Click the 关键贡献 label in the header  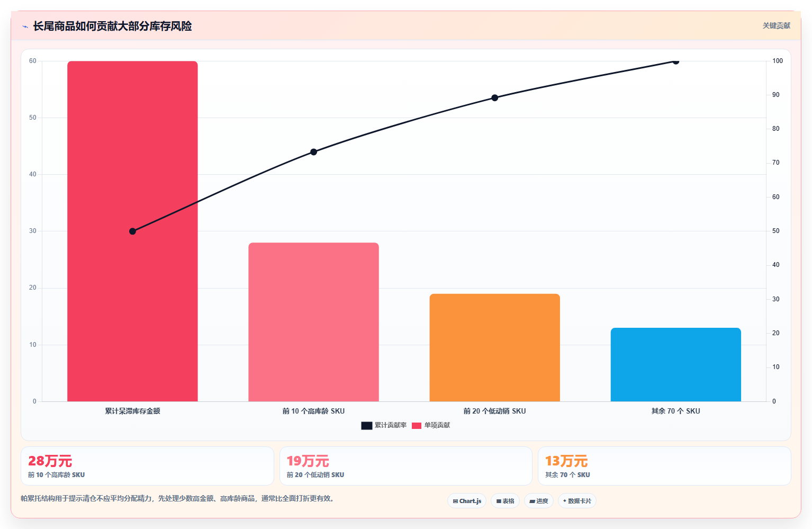(x=776, y=26)
